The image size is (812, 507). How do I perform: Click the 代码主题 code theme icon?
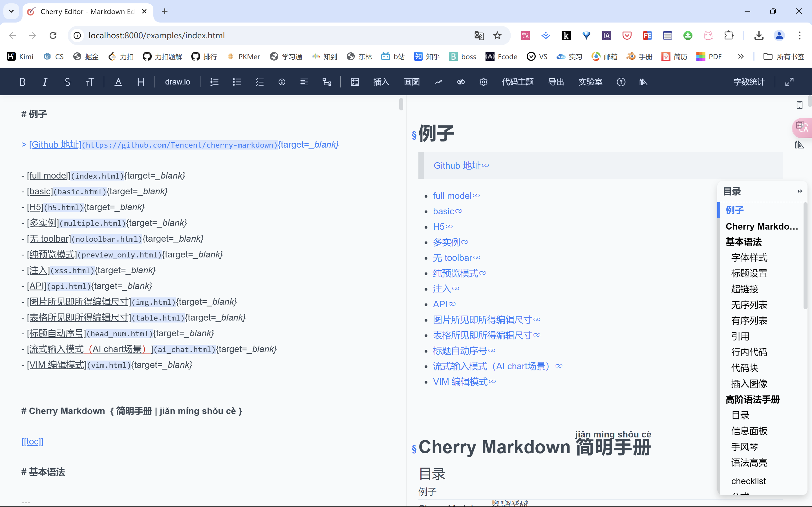518,82
